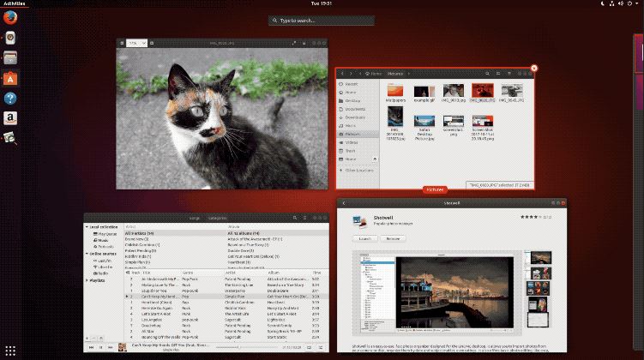Viewport: 644px width, 360px height.
Task: Click the Launch button for Shotwell
Action: tap(363, 239)
